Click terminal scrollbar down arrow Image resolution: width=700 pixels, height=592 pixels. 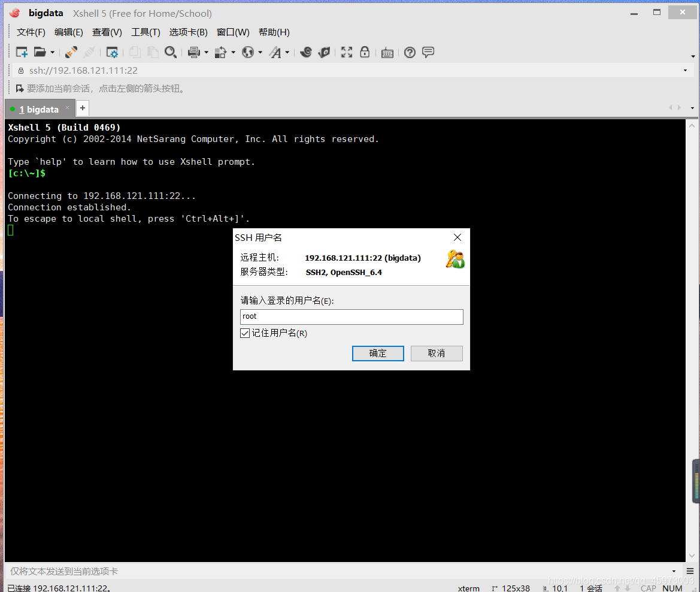tap(692, 555)
